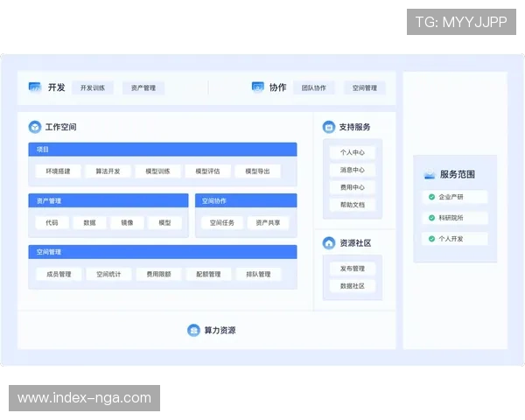525x420 pixels.
Task: Click green check beside 科研院所
Action: [431, 218]
